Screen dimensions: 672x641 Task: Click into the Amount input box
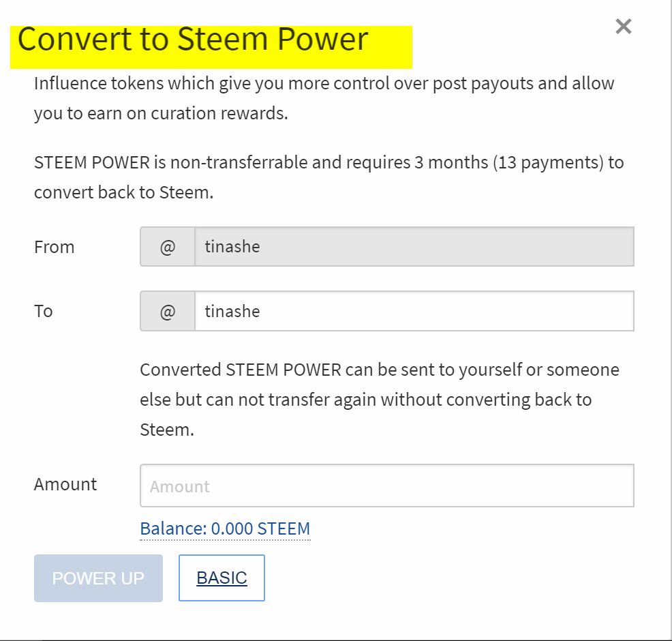pos(387,486)
